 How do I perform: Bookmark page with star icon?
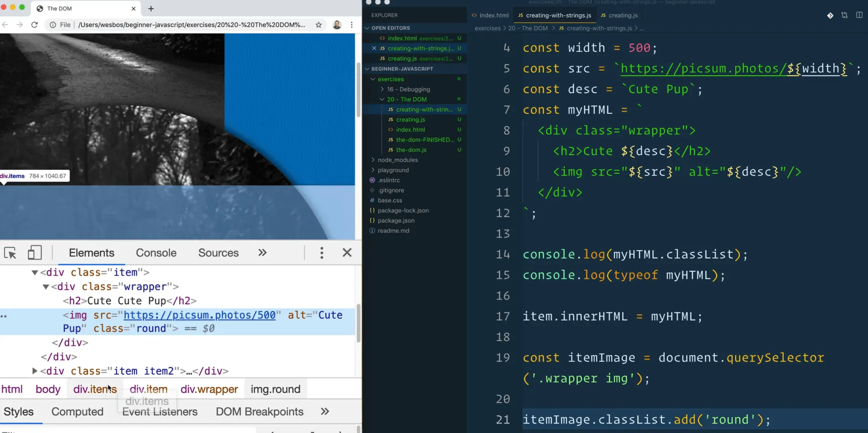319,25
